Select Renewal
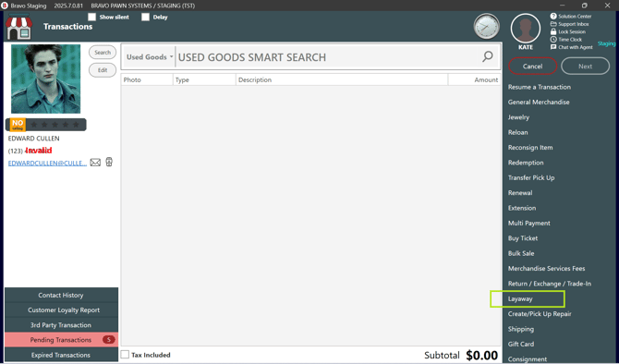 520,193
